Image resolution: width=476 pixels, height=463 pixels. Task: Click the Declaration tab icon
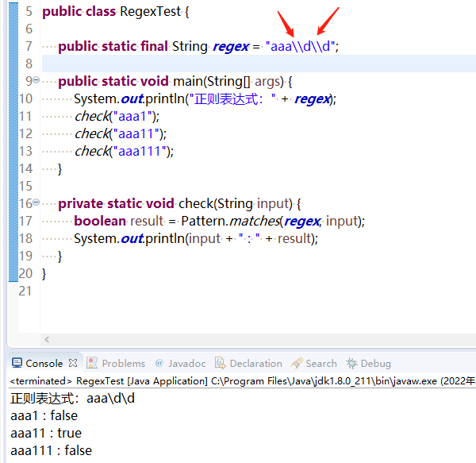click(220, 363)
